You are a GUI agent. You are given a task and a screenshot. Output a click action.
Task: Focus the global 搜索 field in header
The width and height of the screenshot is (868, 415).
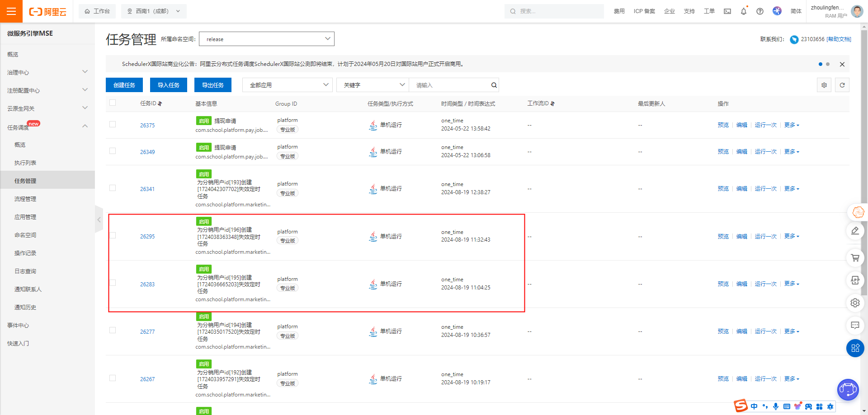(x=554, y=11)
